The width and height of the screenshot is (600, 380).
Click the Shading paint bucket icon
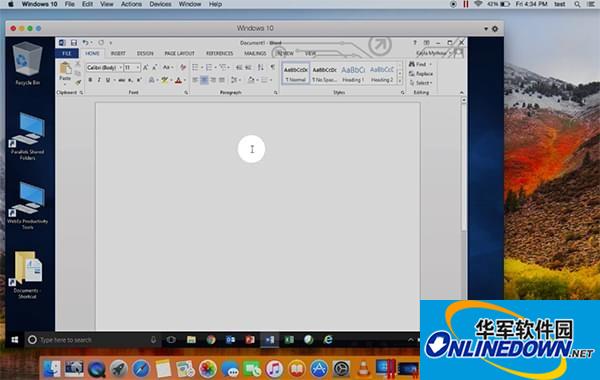[251, 80]
